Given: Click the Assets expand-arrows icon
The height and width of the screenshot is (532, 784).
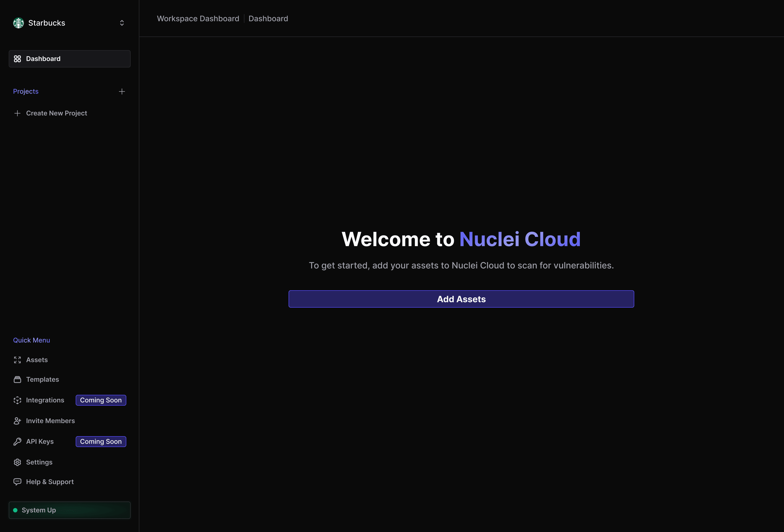Looking at the screenshot, I should 17,360.
